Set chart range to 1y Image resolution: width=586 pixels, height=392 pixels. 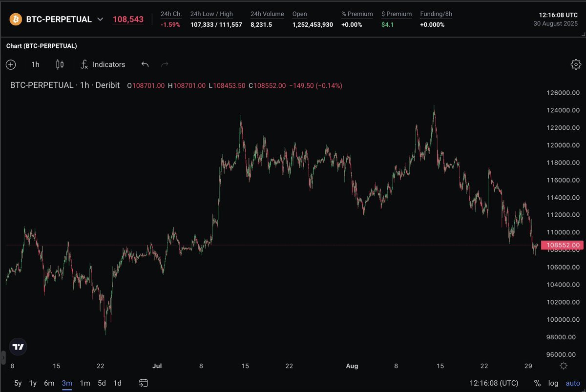(33, 383)
